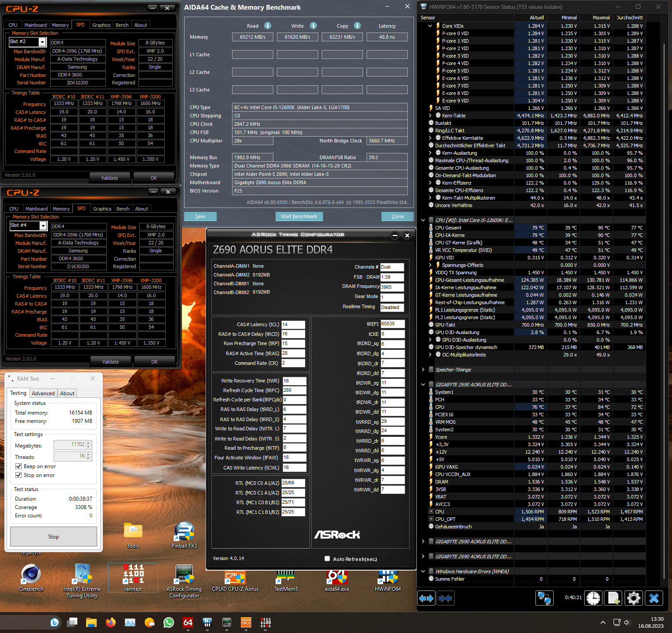Open Bench tab in upper CPU-Z
This screenshot has width=672, height=633.
122,25
